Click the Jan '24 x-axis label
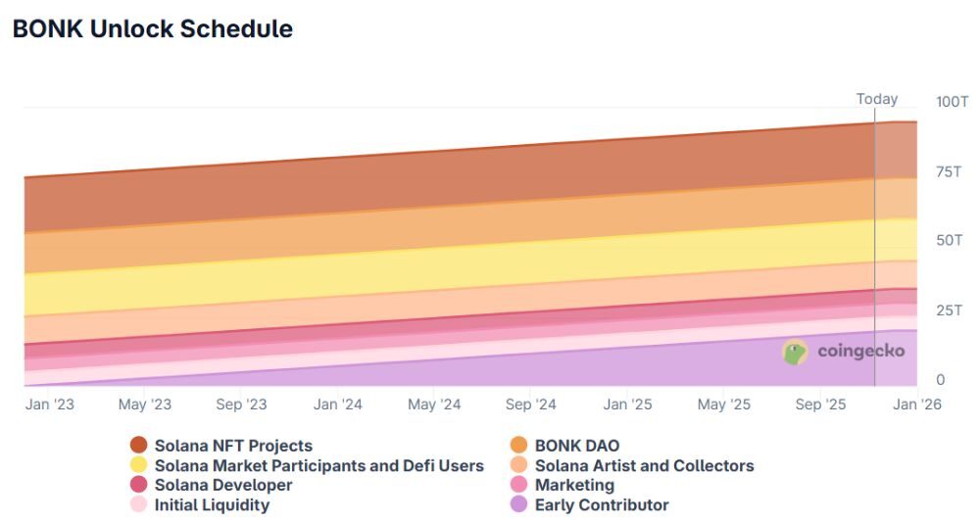Image resolution: width=980 pixels, height=524 pixels. point(338,404)
